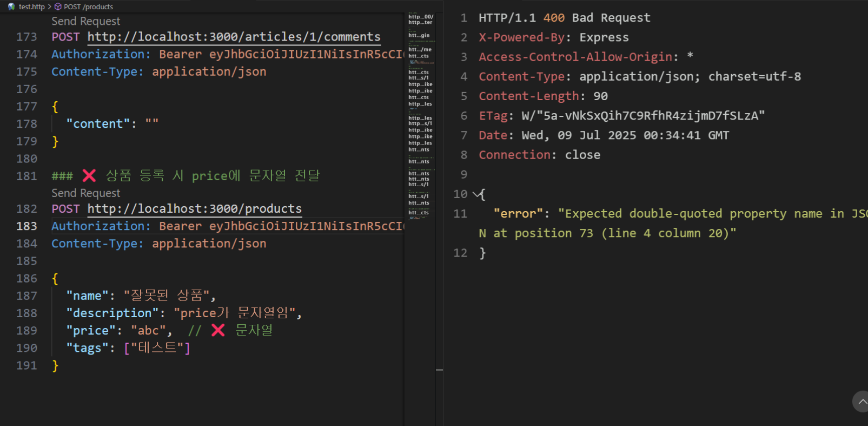Click Send Request above the articles/1/comments POST
Screen dimensions: 868x426
(x=85, y=21)
